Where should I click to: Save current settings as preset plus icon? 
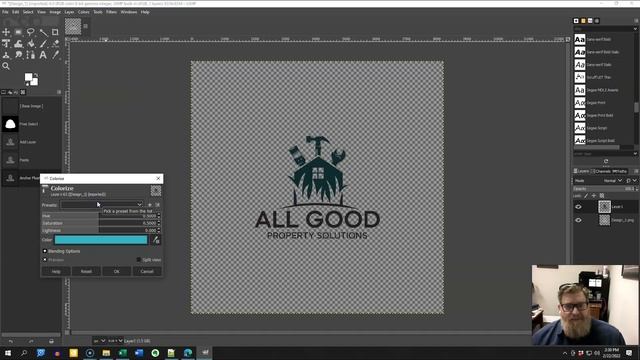(x=150, y=205)
